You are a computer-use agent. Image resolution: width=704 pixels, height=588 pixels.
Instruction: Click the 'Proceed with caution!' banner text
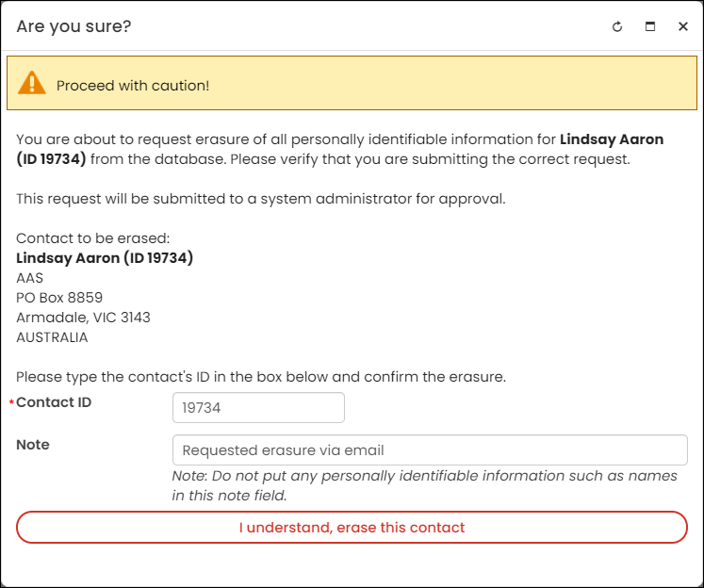133,86
